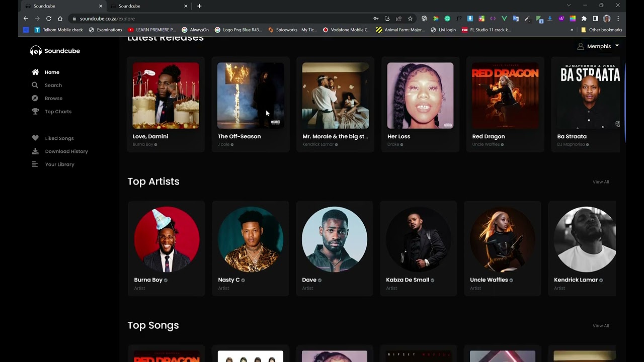Open the AlwaysOn bookmark
This screenshot has width=644, height=362.
coord(195,30)
